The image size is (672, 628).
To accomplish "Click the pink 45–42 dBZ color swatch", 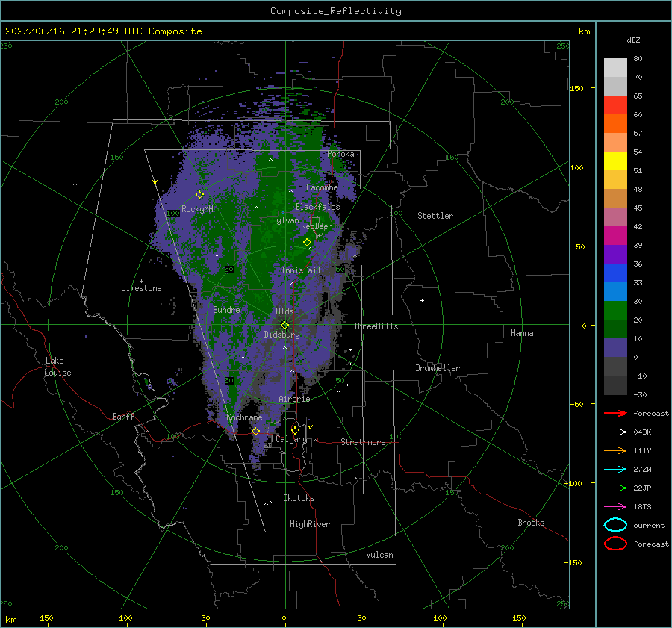I will pos(615,217).
